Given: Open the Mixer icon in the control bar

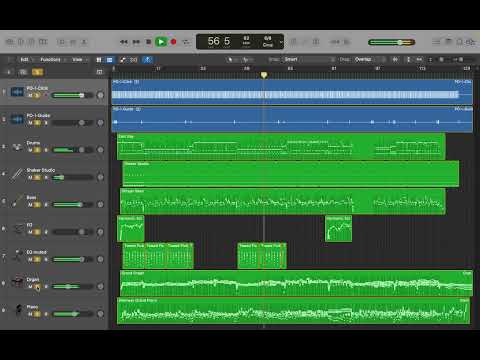Looking at the screenshot, I should pos(73,42).
